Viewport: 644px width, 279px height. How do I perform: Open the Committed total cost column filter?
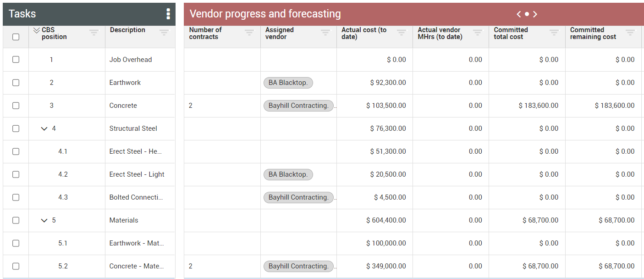click(554, 33)
